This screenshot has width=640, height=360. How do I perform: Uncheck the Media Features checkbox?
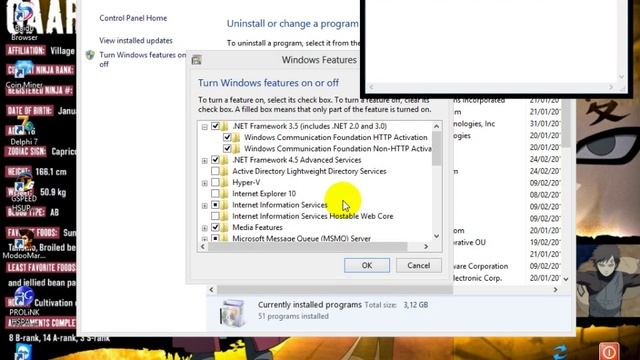[215, 227]
